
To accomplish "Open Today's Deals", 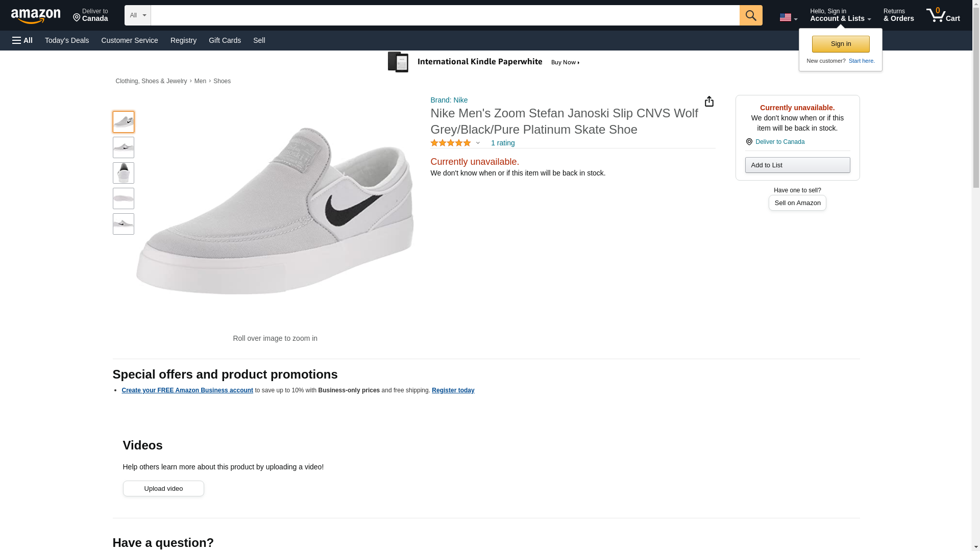I will pyautogui.click(x=67, y=40).
